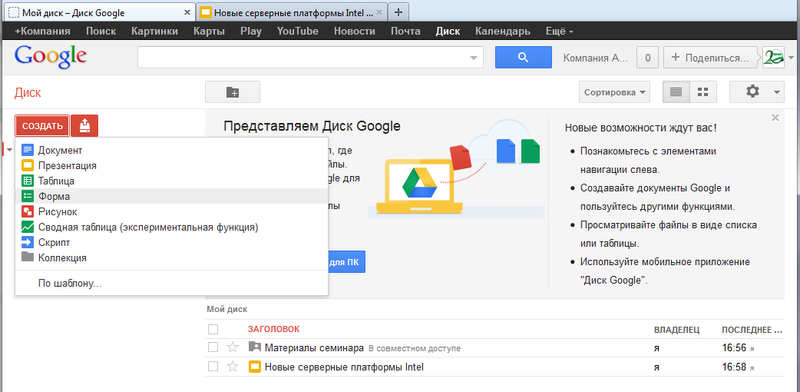
Task: Open Картинки in top bar
Action: (155, 31)
